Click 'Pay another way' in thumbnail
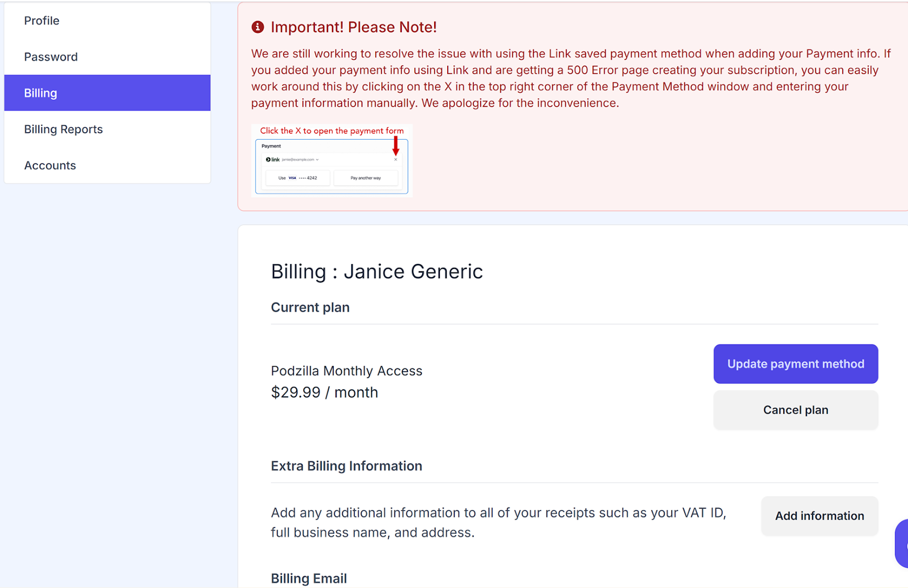This screenshot has height=588, width=908. pyautogui.click(x=365, y=178)
